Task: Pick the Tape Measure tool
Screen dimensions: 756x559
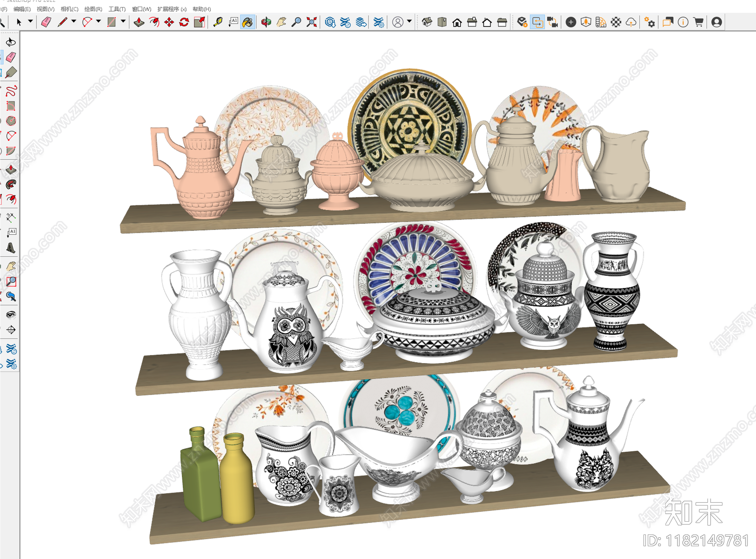Action: 218,22
